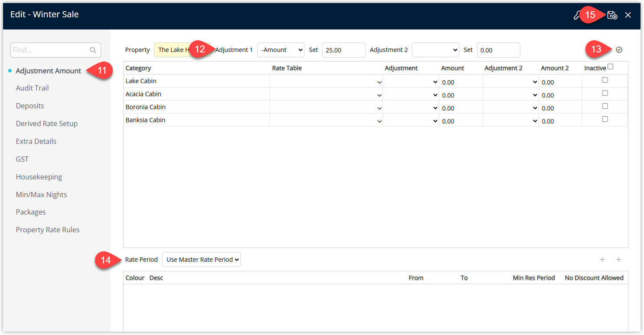
Task: Open the Rate Period dropdown
Action: pos(201,260)
